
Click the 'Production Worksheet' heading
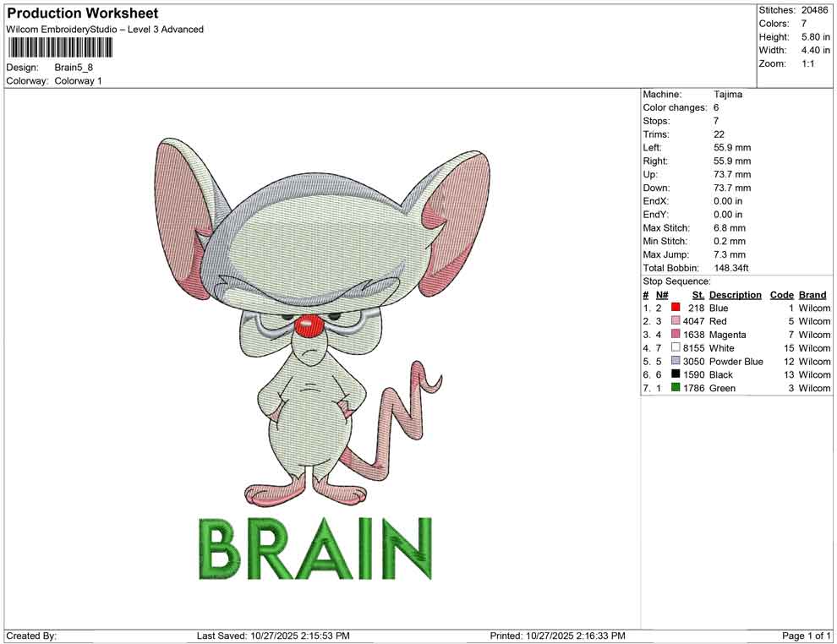[x=83, y=14]
